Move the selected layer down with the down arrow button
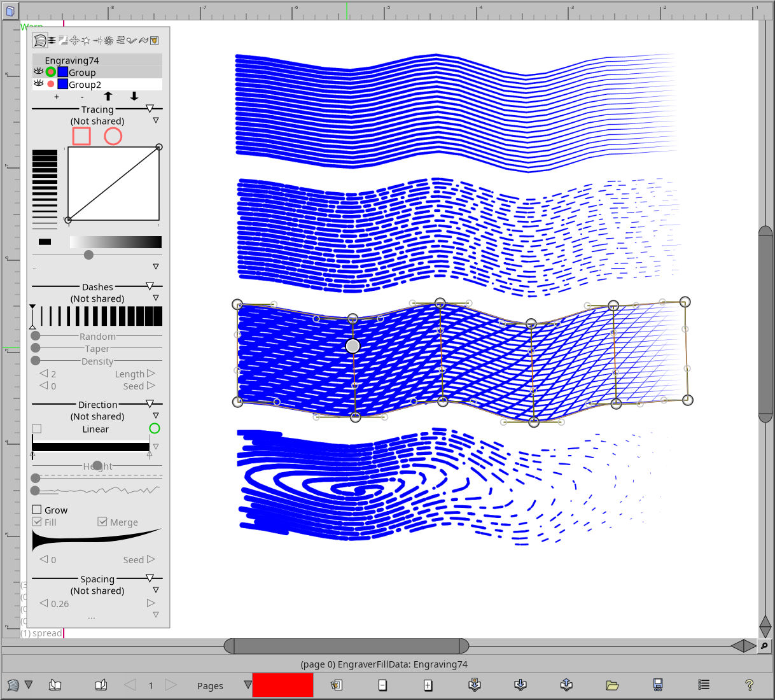 pos(134,96)
